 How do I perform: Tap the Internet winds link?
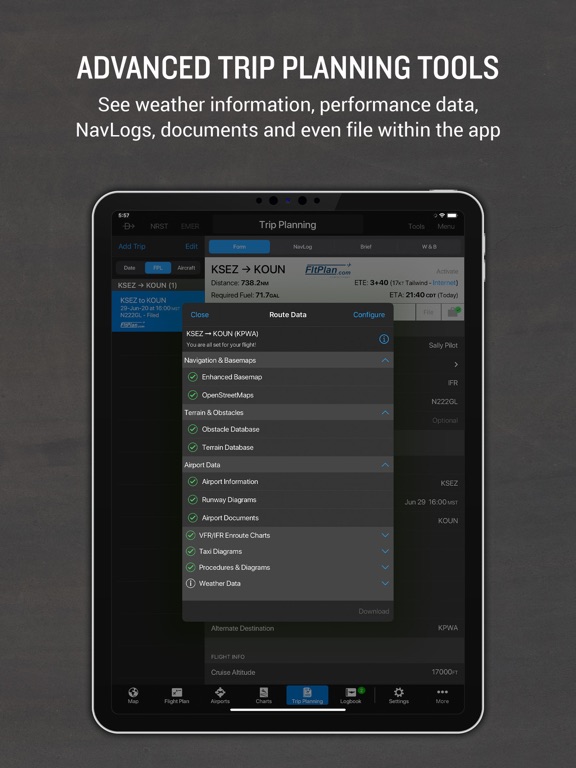[x=444, y=283]
